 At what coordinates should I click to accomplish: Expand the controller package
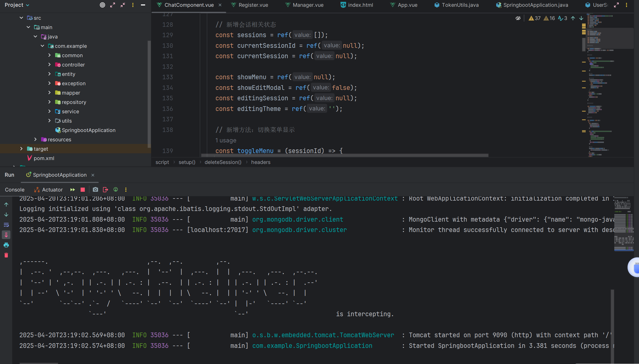[49, 65]
